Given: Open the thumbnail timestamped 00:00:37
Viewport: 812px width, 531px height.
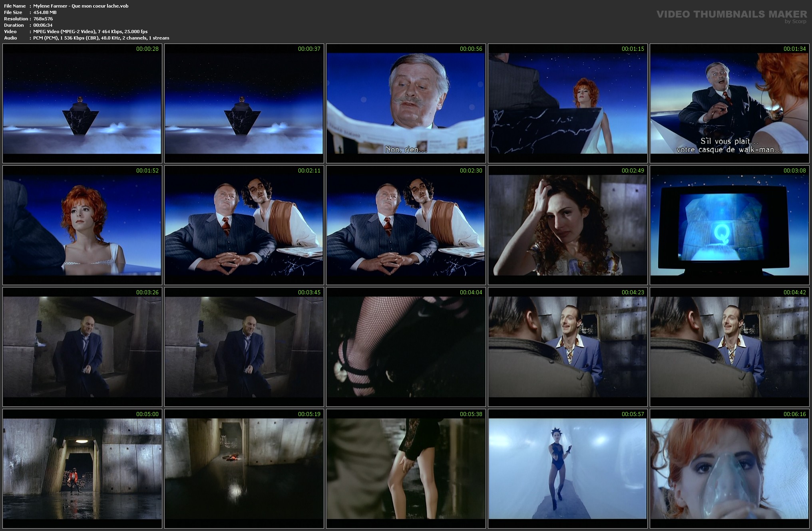Looking at the screenshot, I should pos(244,103).
